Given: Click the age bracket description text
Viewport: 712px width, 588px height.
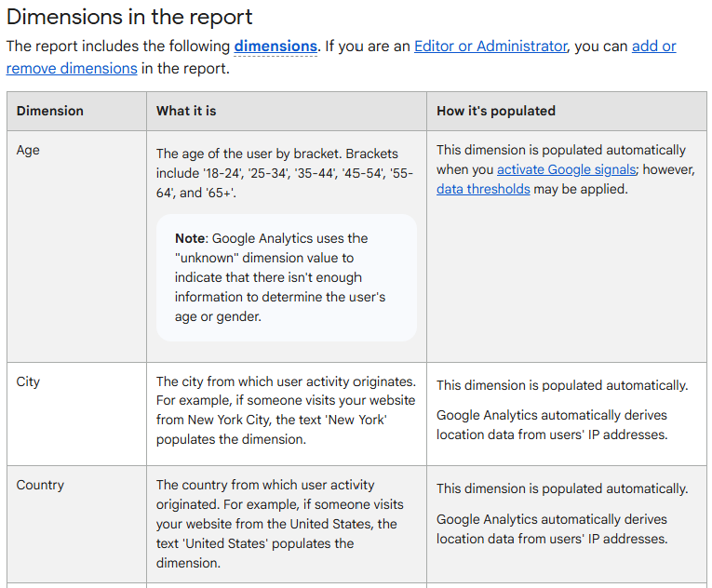Looking at the screenshot, I should (x=285, y=173).
